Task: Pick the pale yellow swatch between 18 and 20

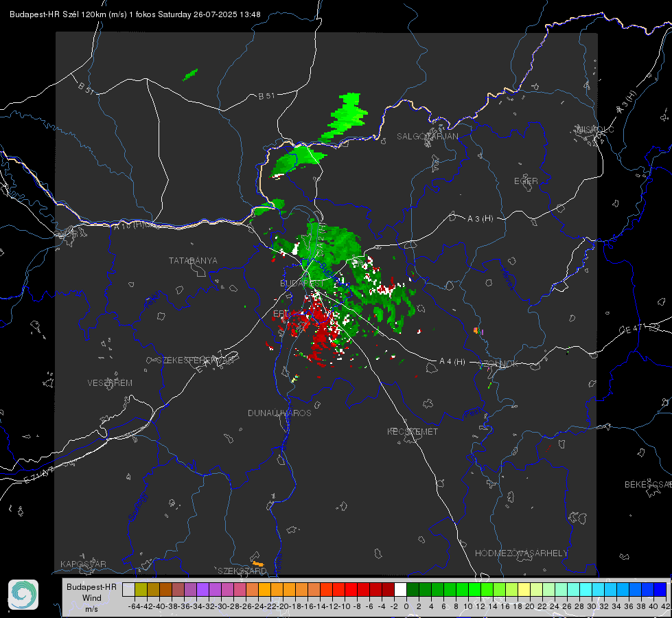Action: [x=524, y=589]
